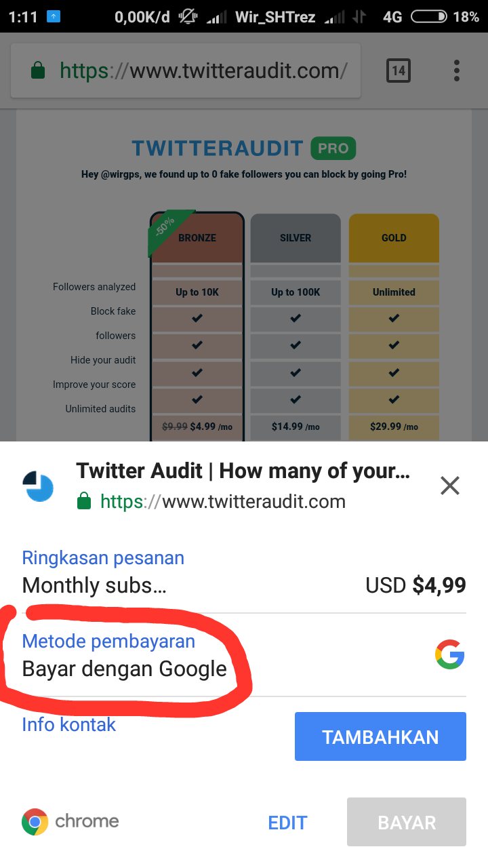Select the GOLD plan header
The height and width of the screenshot is (868, 488).
[x=394, y=237]
